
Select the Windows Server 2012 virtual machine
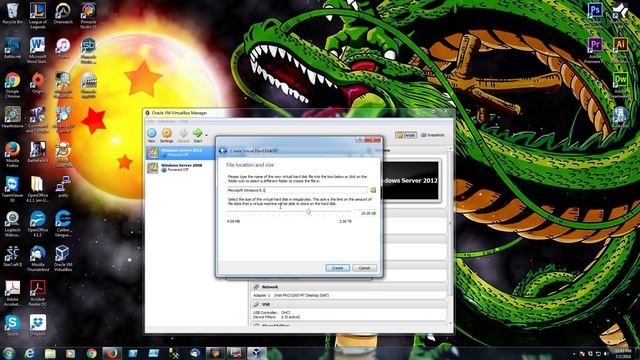click(180, 153)
